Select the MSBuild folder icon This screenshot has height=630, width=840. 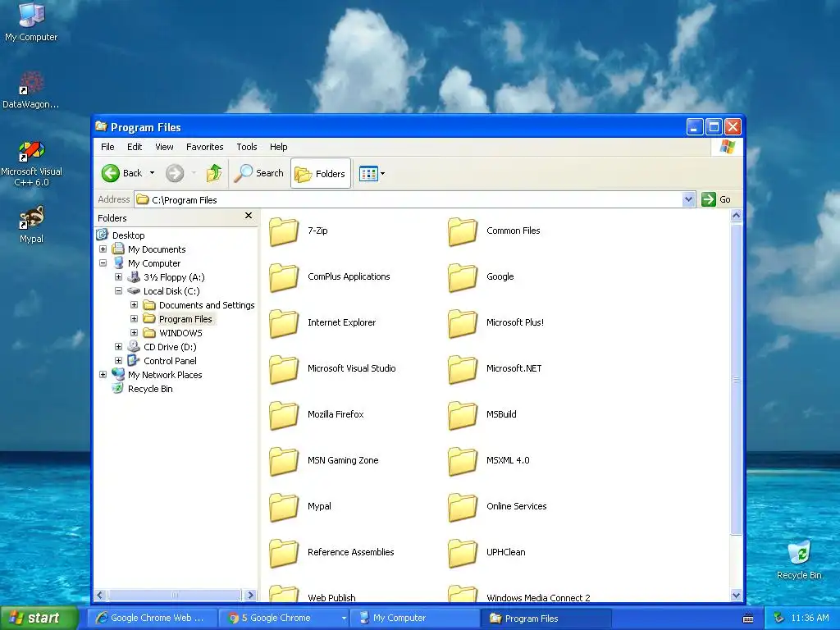tap(463, 415)
